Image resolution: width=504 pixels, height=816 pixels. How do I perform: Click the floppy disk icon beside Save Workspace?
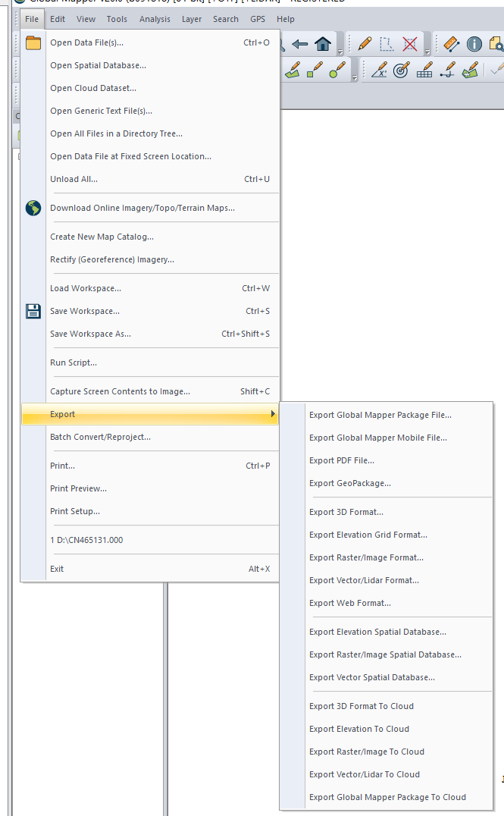[x=33, y=311]
